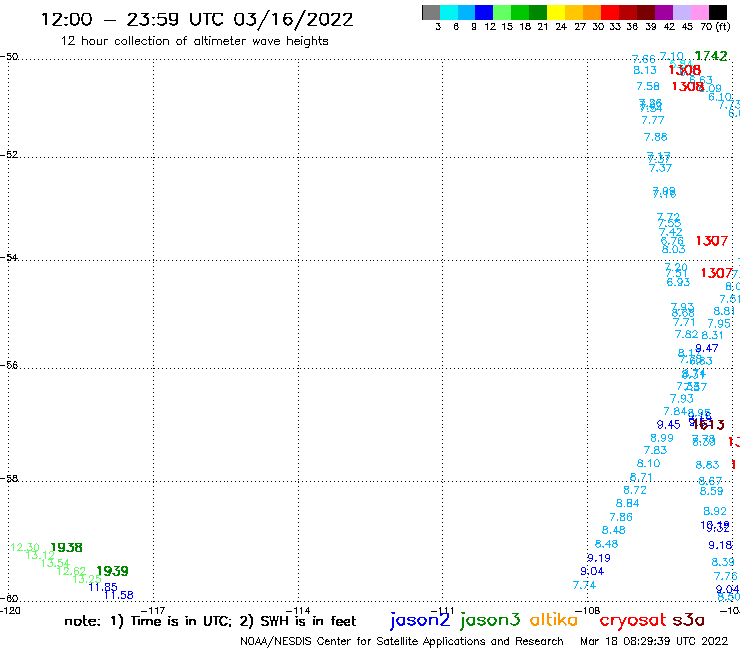Click the latitude axis label '-50'

[x=9, y=57]
